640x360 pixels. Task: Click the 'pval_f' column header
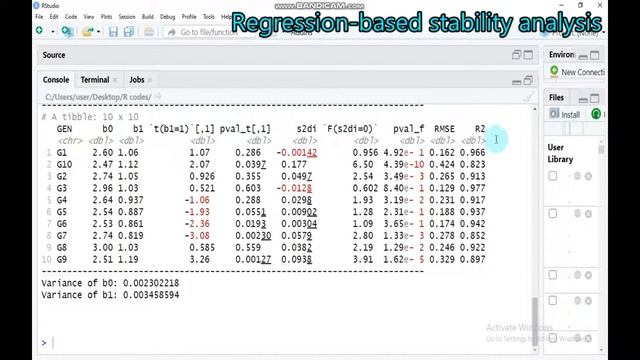click(409, 129)
